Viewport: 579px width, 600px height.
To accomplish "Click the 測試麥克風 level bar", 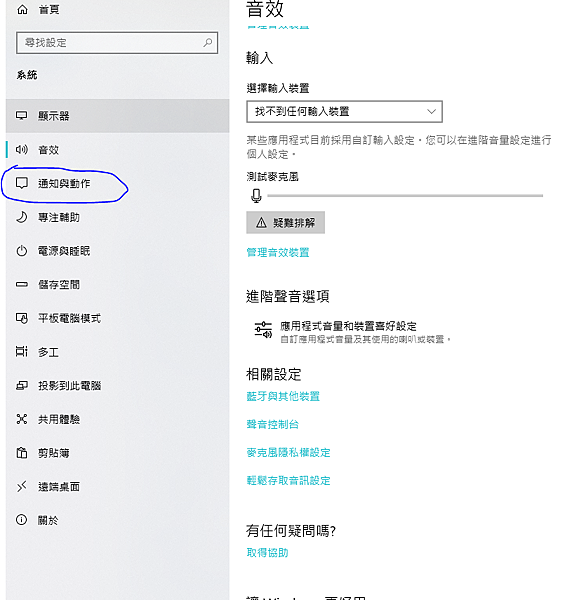I will pyautogui.click(x=405, y=196).
